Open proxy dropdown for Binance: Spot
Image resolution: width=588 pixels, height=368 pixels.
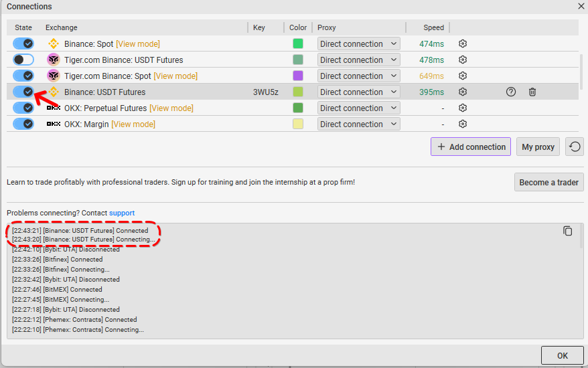pyautogui.click(x=358, y=44)
